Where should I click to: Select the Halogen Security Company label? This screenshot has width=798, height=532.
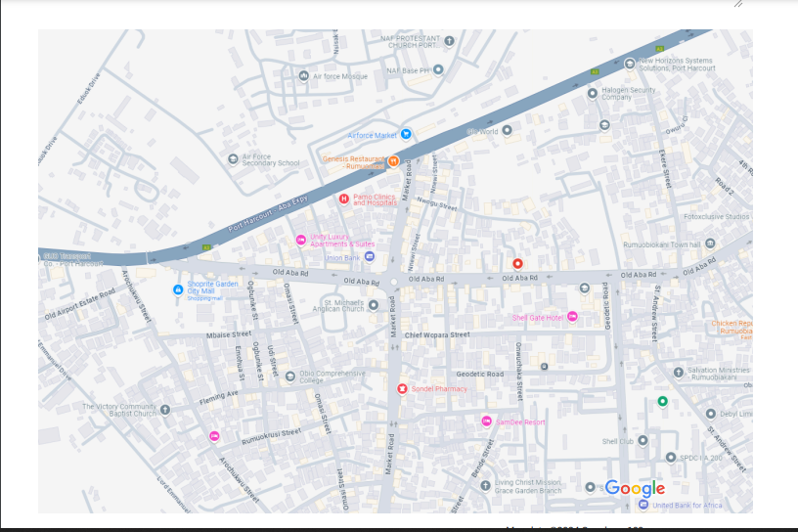coord(628,94)
